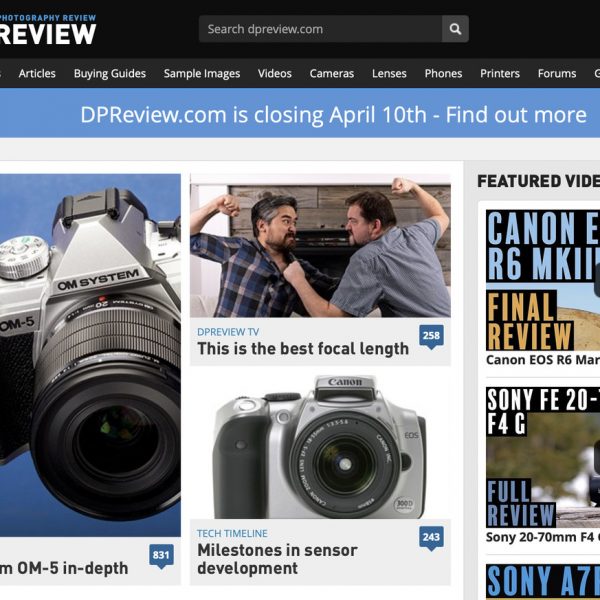Open the 258 comments bubble

[x=431, y=337]
